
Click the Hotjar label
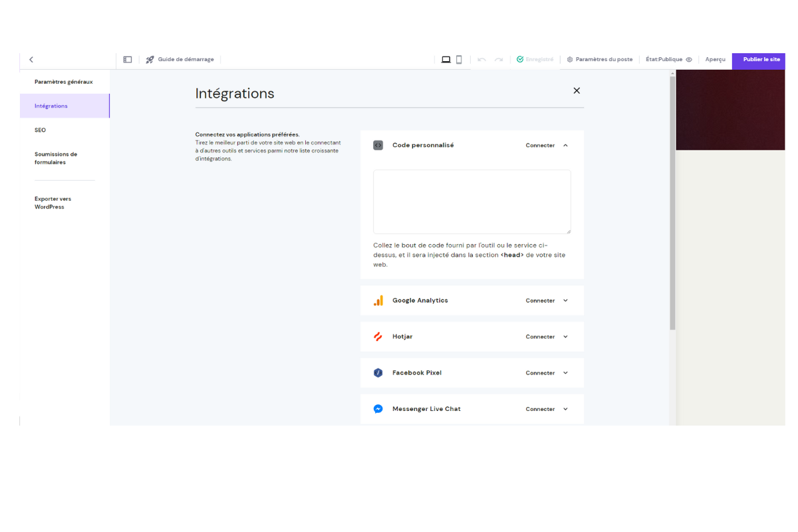click(402, 337)
